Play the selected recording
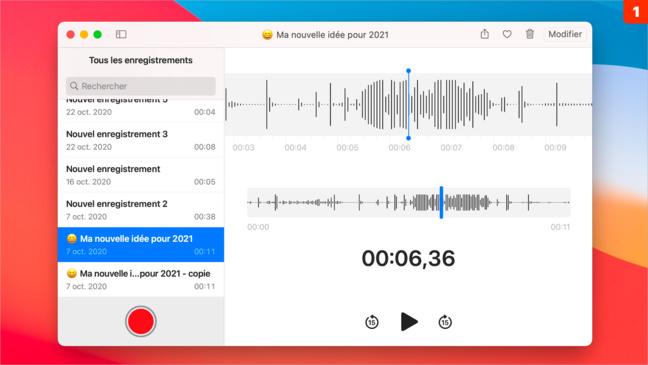The width and height of the screenshot is (648, 365). [409, 322]
